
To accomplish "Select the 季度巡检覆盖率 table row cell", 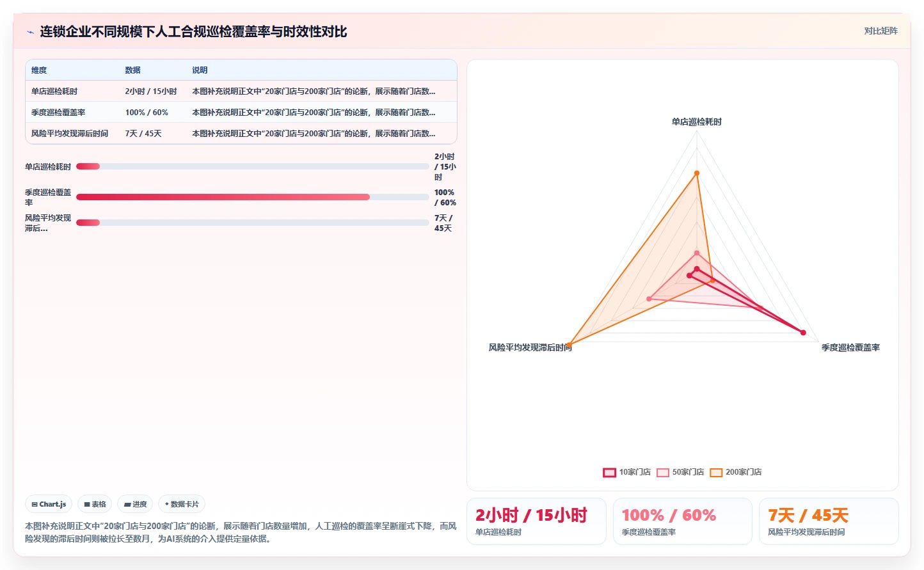I will click(x=58, y=113).
